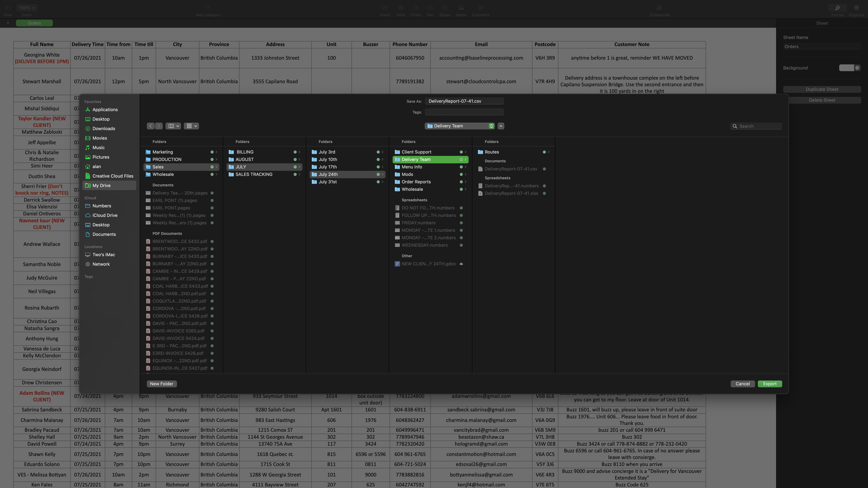Open the Delivery Team location popup

click(x=460, y=126)
